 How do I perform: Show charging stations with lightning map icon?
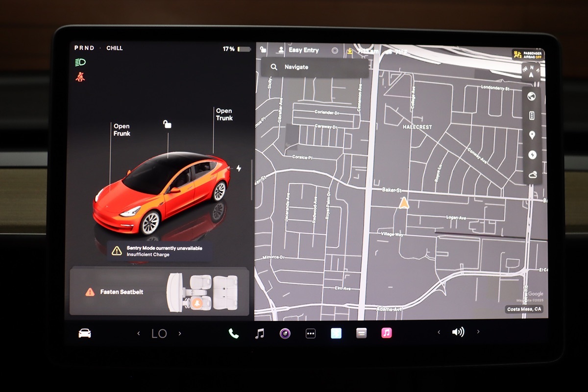point(532,155)
